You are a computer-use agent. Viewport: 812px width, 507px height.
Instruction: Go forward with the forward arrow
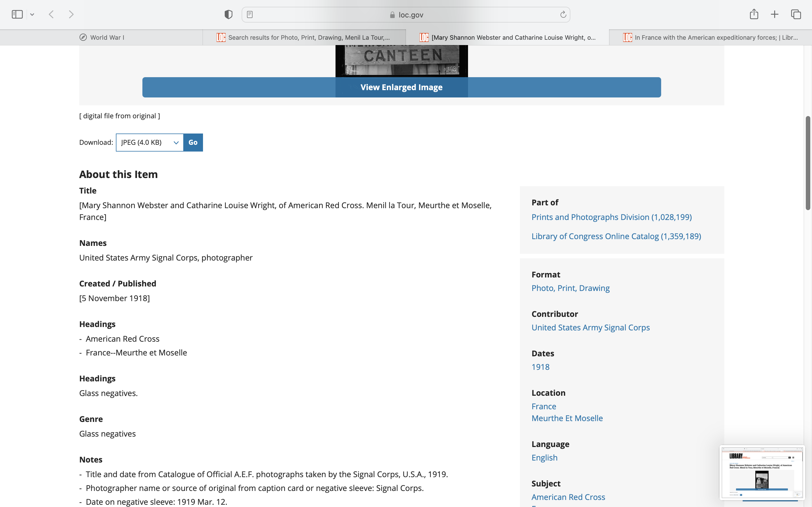pyautogui.click(x=71, y=14)
